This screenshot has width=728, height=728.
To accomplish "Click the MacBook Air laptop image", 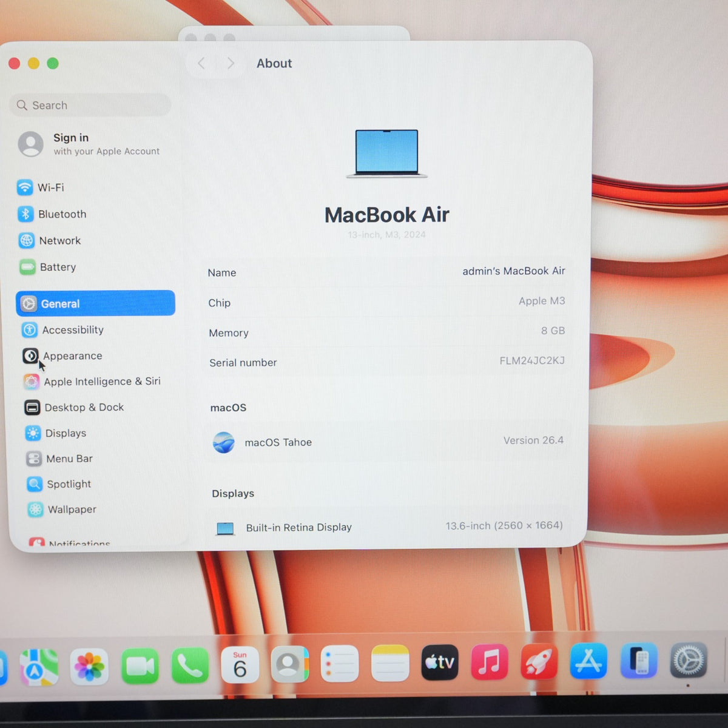I will 386,153.
